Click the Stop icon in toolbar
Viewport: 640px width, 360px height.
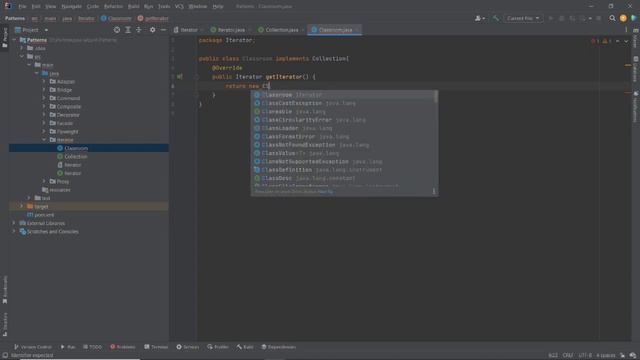pos(599,18)
